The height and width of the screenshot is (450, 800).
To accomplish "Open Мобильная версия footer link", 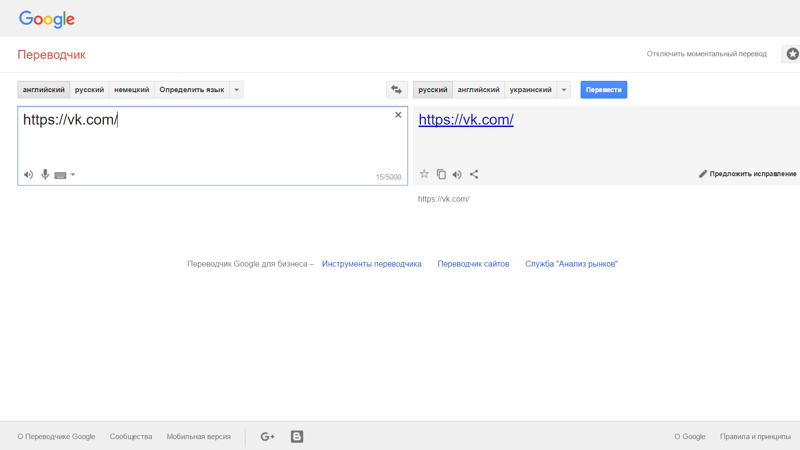I will coord(198,437).
